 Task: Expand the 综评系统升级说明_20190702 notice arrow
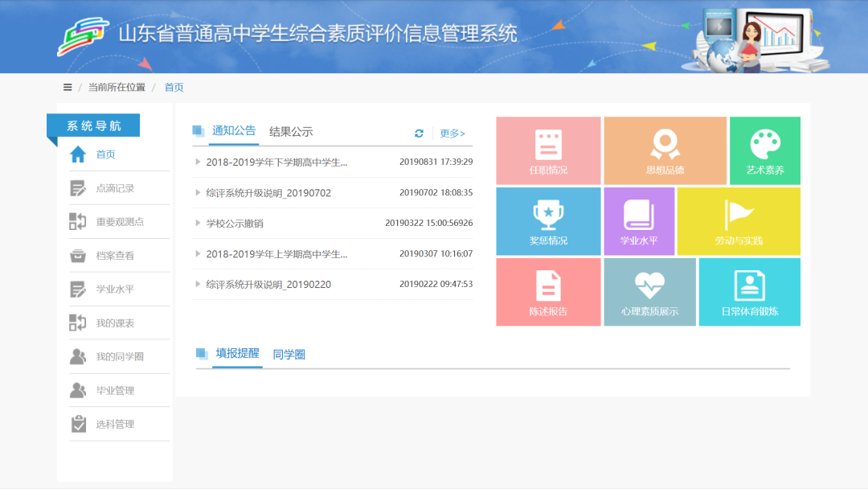point(199,193)
